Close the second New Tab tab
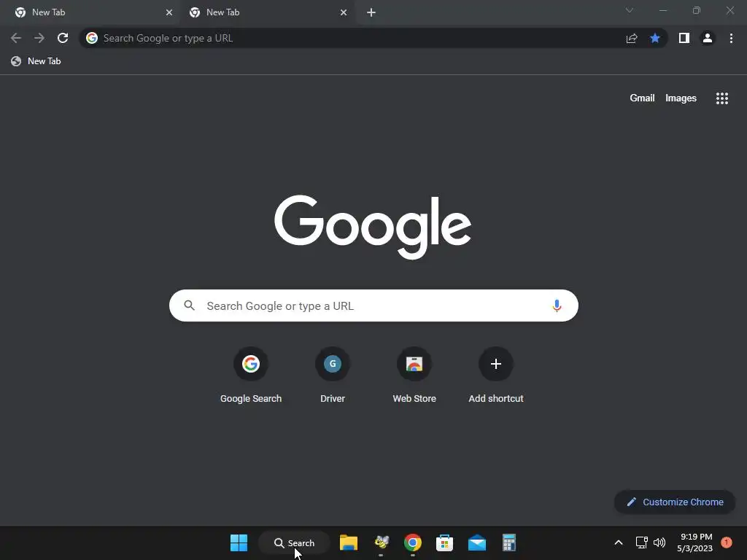This screenshot has height=560, width=747. pos(344,12)
